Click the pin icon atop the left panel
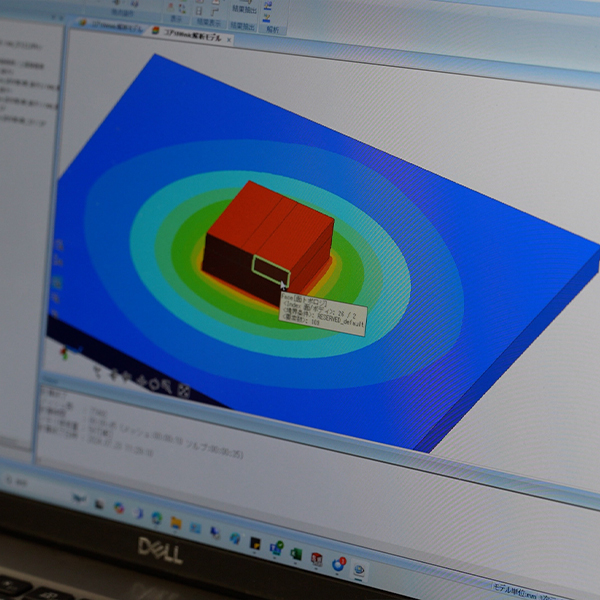The width and height of the screenshot is (600, 600). tap(54, 18)
